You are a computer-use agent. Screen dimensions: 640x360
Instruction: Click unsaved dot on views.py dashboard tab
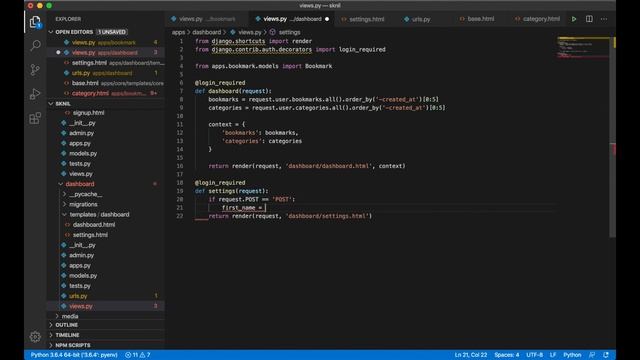point(327,19)
